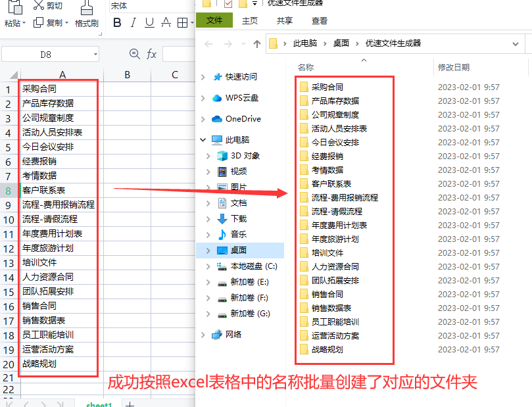This screenshot has width=532, height=407.
Task: Open 音乐 in navigation pane
Action: click(x=239, y=234)
